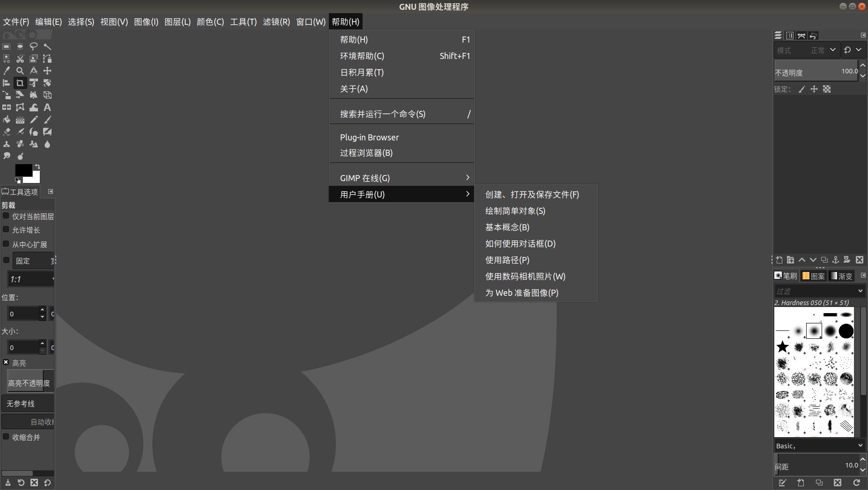Select the Measure compass tool
Viewport: 868px width, 490px height.
point(34,71)
